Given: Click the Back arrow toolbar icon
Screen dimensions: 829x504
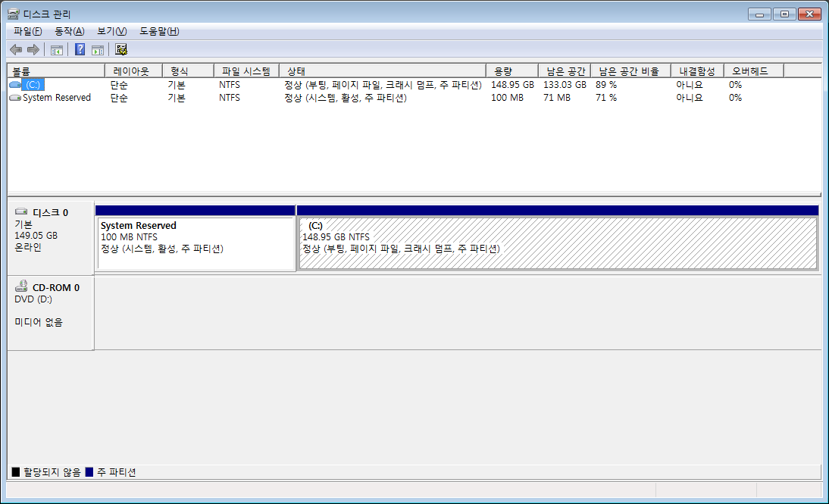Looking at the screenshot, I should click(x=16, y=50).
